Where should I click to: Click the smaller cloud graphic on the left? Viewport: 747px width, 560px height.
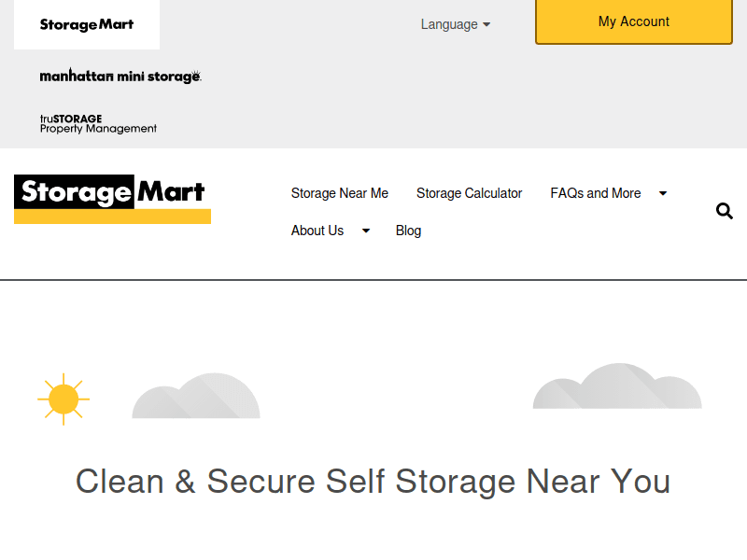coord(196,399)
